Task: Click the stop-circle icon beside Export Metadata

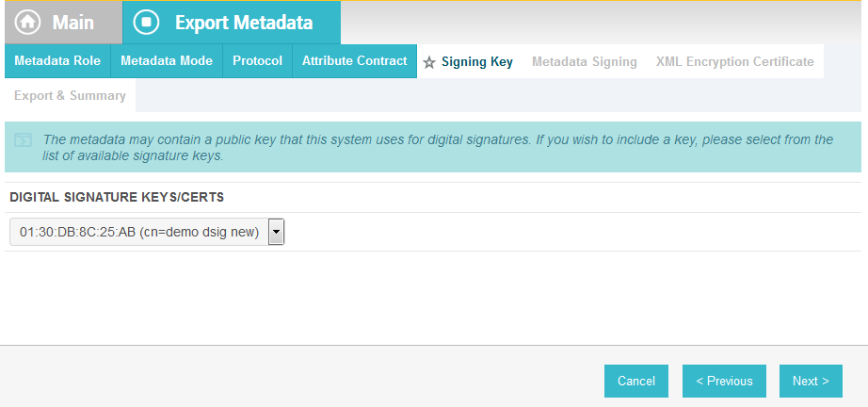Action: point(146,23)
